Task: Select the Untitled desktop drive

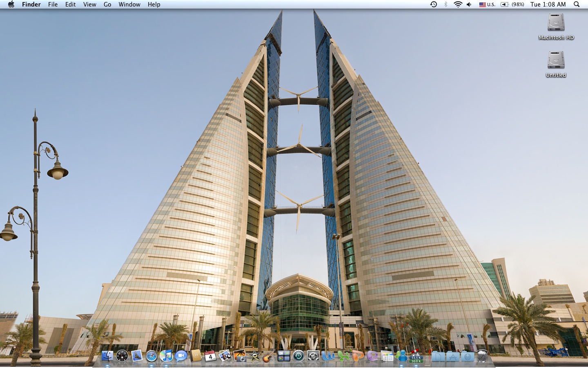Action: click(556, 64)
